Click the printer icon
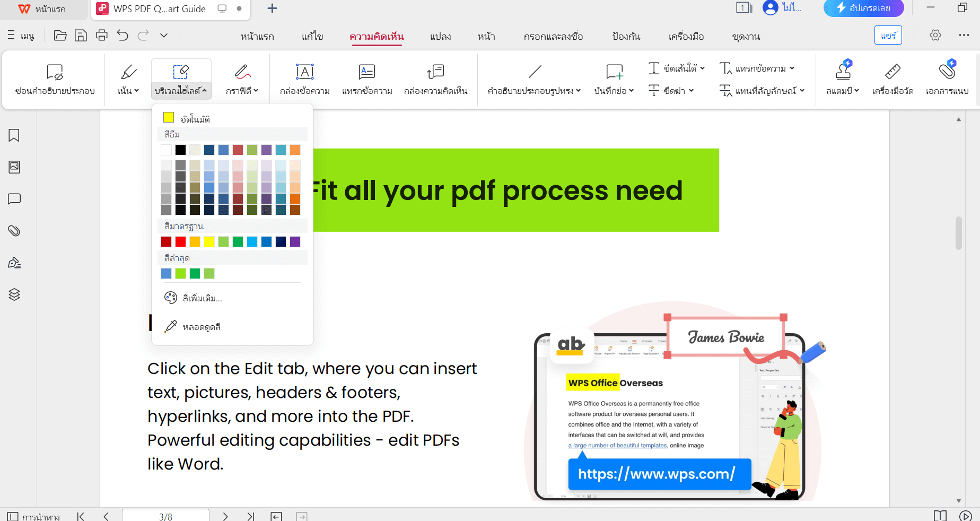 tap(102, 36)
